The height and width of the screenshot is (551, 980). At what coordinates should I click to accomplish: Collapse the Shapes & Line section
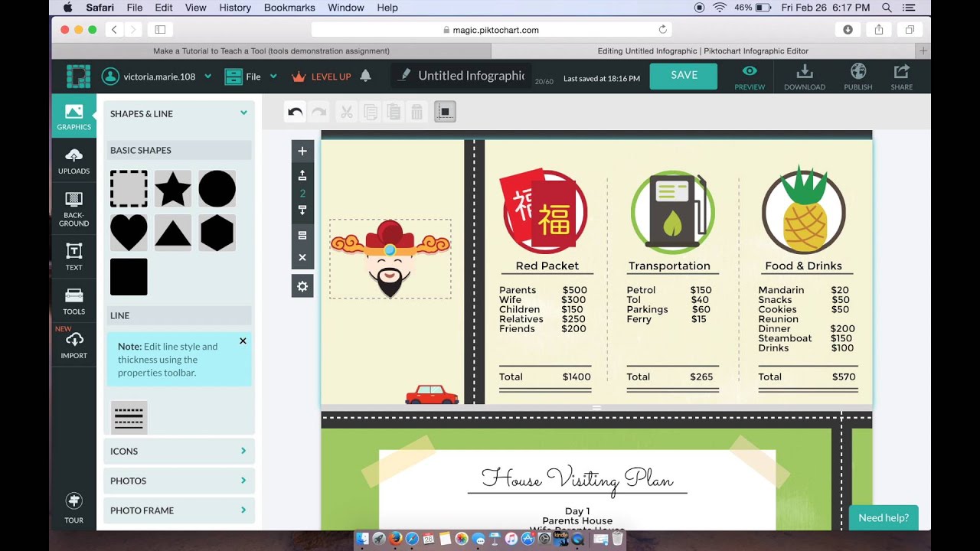coord(178,114)
